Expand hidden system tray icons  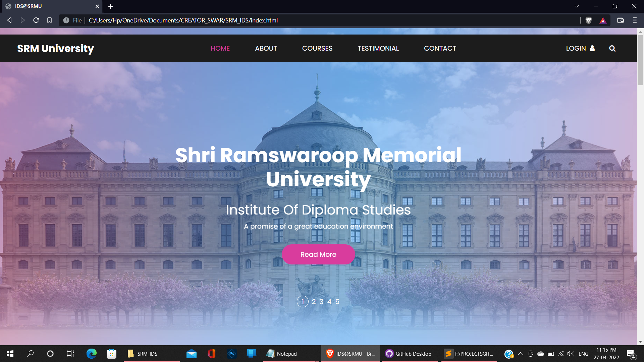520,354
